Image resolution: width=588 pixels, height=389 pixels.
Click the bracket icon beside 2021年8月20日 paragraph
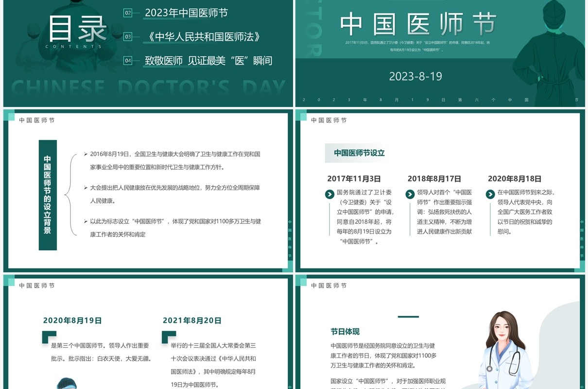point(168,337)
